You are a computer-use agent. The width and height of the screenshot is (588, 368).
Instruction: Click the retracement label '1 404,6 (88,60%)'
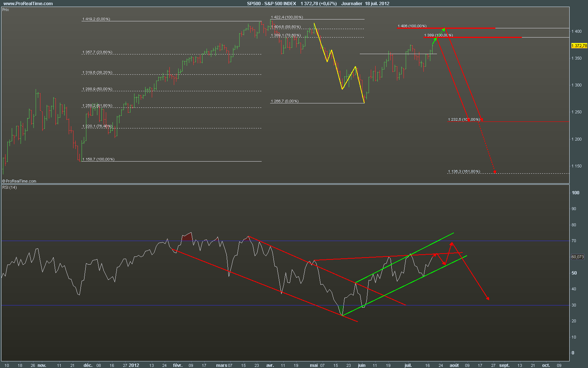coord(286,27)
